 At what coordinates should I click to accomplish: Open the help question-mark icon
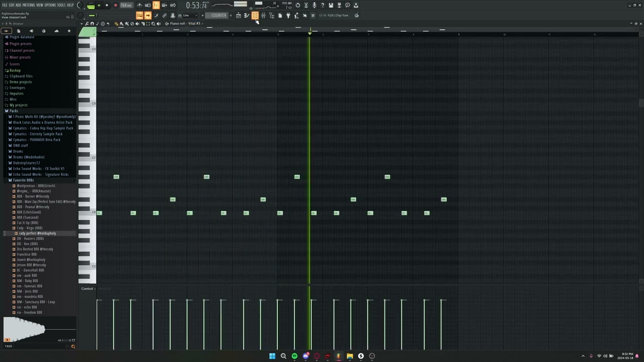coord(323,5)
